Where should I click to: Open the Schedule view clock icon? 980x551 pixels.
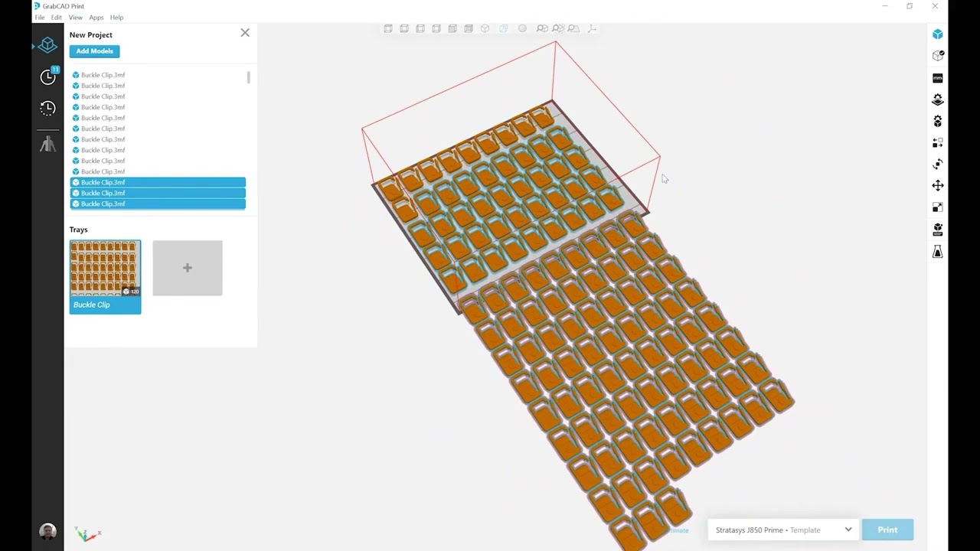coord(47,76)
